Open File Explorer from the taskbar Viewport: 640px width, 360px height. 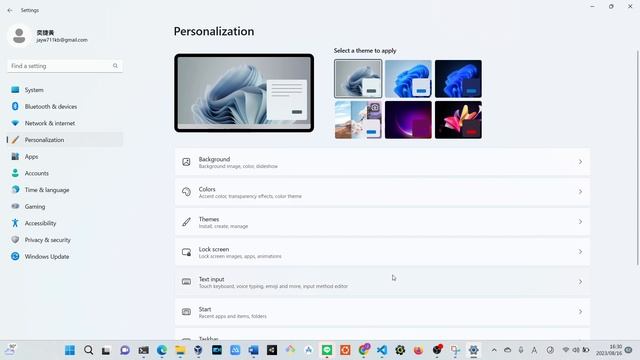coord(180,350)
